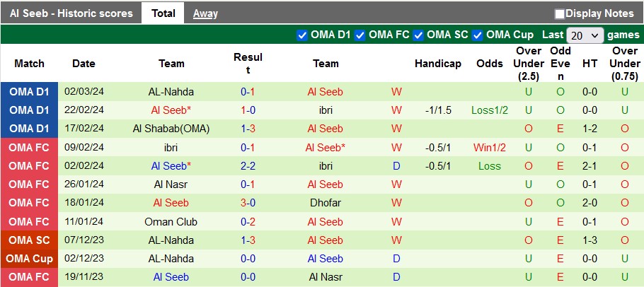Click the Handicap column header
Screen dimensions: 644x287
(x=437, y=64)
